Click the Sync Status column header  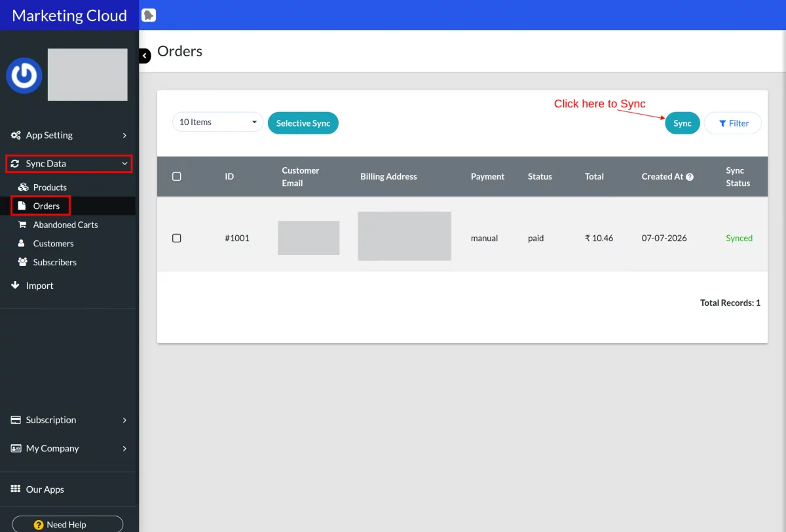[x=738, y=177]
